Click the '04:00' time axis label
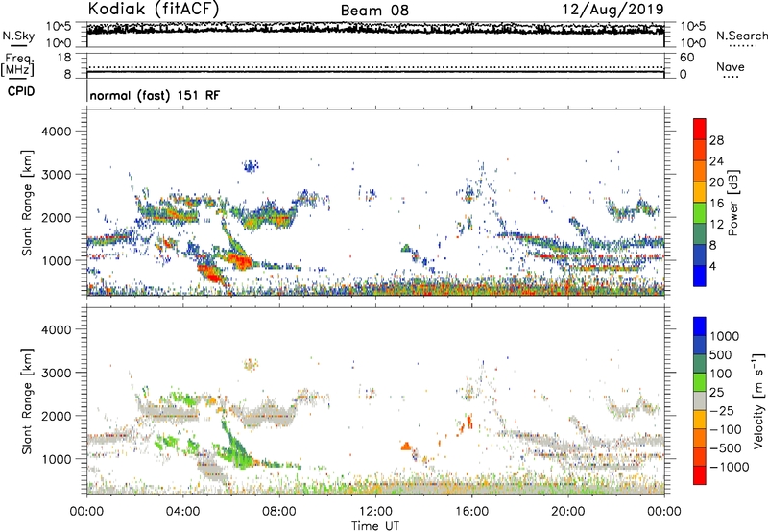768x532 pixels. [x=182, y=512]
